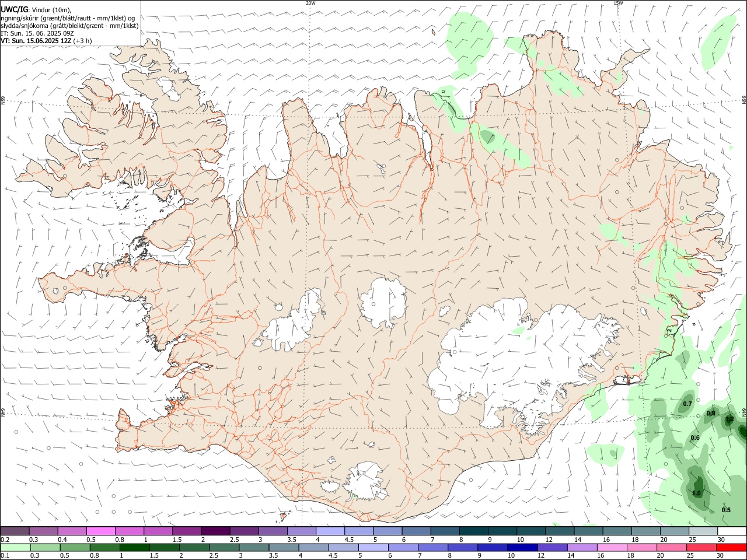This screenshot has width=747, height=560.
Task: Select the lavender 4 swatch in snow legend
Action: click(330, 531)
